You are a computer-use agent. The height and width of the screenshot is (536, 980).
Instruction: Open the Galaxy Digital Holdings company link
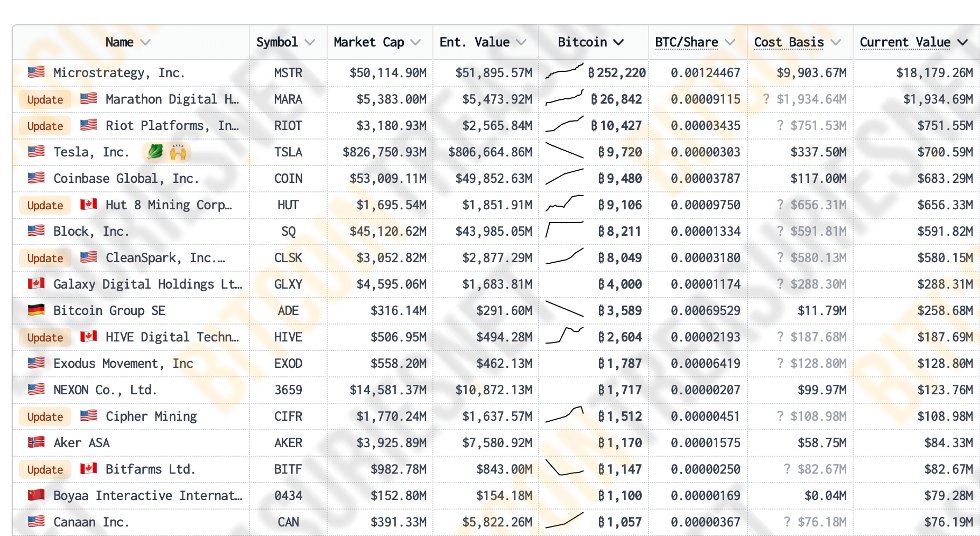(x=147, y=284)
